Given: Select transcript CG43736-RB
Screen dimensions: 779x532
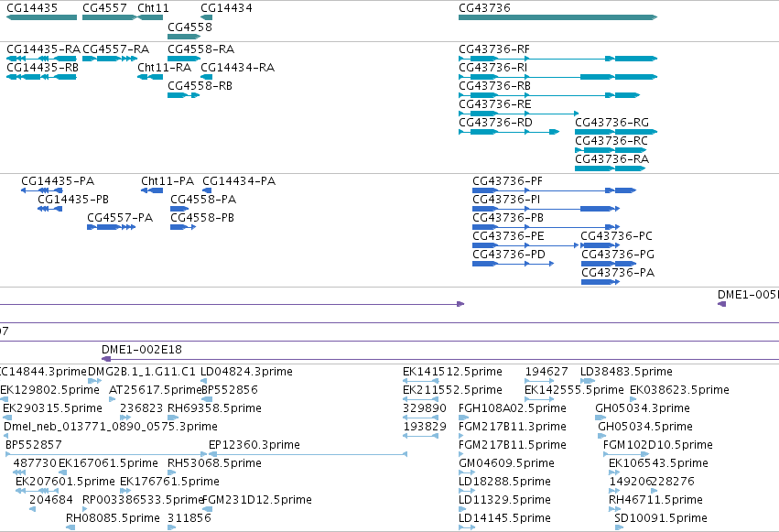Looking at the screenshot, I should [549, 95].
